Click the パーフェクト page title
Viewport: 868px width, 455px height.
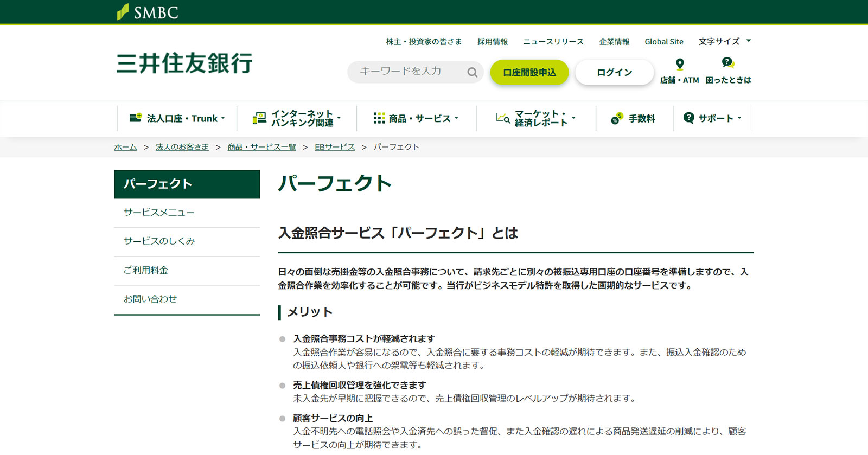click(x=335, y=183)
